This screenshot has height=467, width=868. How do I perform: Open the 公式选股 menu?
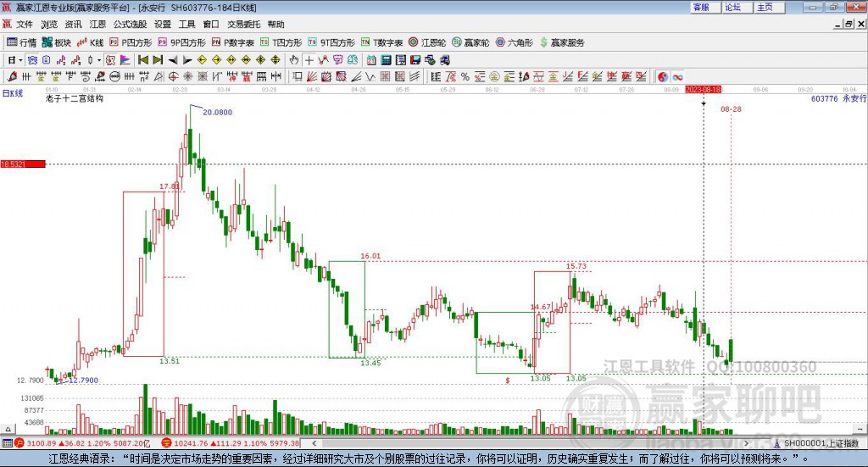[x=130, y=25]
